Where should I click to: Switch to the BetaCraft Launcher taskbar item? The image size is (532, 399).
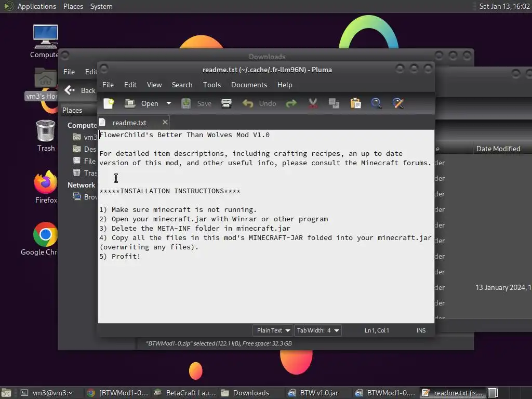[185, 393]
